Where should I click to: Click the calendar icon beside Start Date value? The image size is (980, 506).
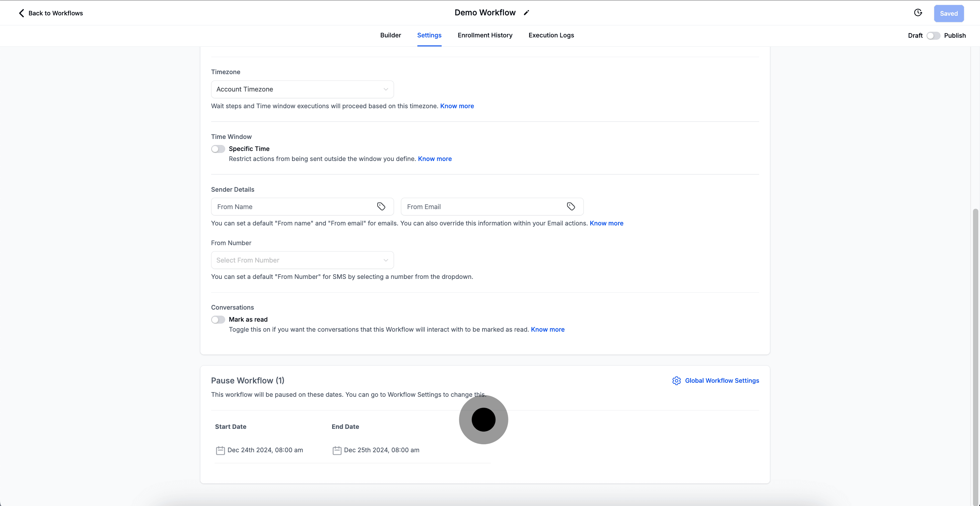click(x=220, y=451)
